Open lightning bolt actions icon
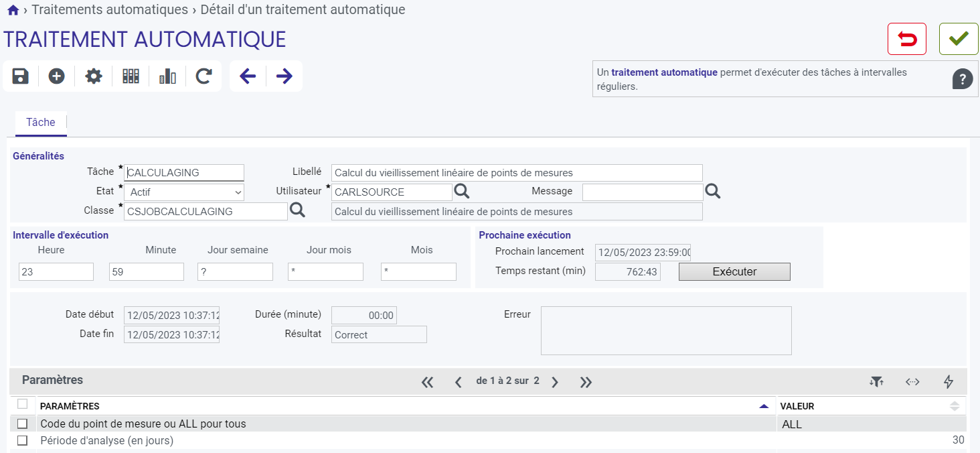Viewport: 980px width, 453px height. coord(949,381)
